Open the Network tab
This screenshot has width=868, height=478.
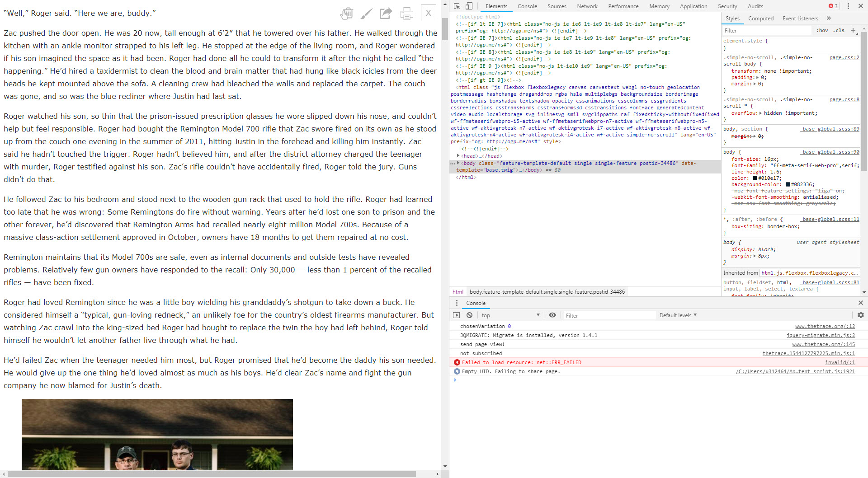587,6
